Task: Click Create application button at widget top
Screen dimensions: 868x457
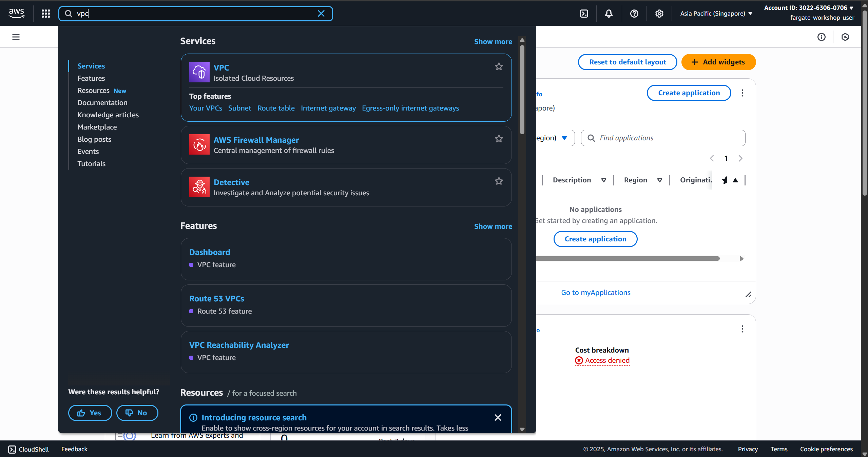Action: coord(689,93)
